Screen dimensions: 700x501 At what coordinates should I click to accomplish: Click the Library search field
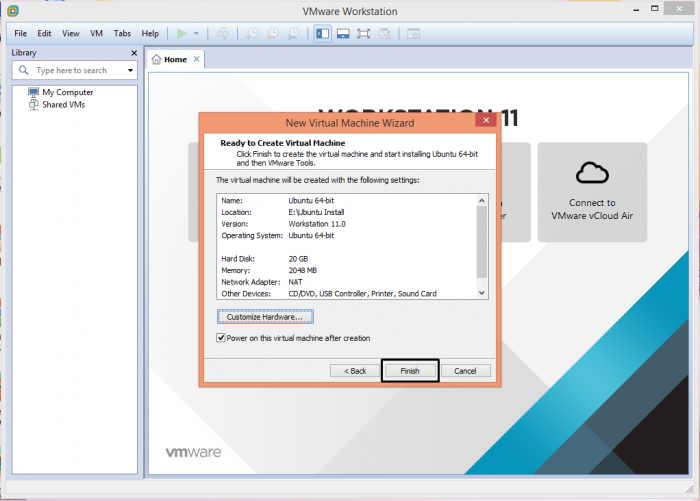click(x=75, y=71)
